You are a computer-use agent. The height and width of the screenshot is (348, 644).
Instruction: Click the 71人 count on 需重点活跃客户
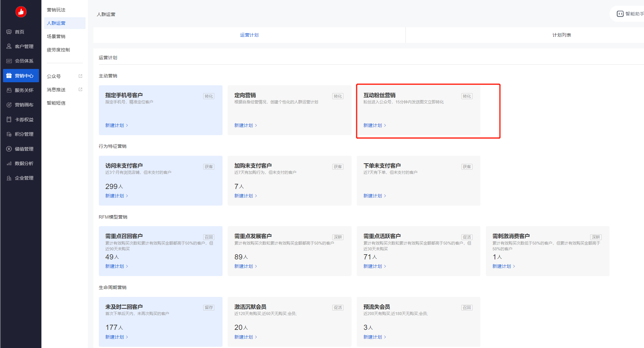[x=370, y=257]
